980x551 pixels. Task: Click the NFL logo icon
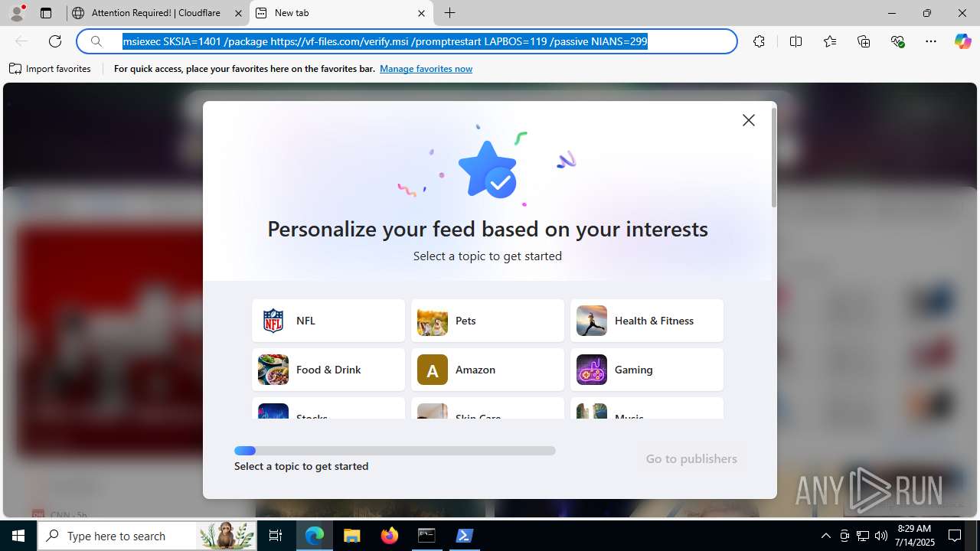[x=273, y=321]
